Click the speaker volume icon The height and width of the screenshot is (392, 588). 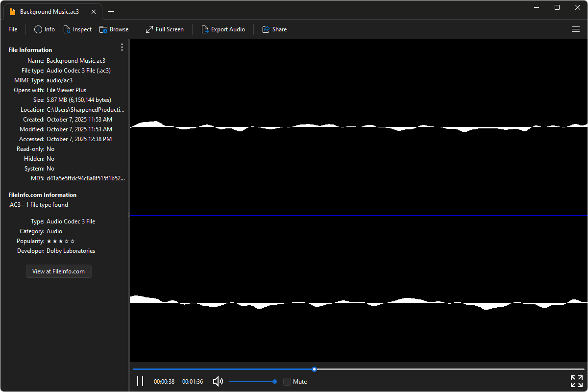[x=218, y=381]
